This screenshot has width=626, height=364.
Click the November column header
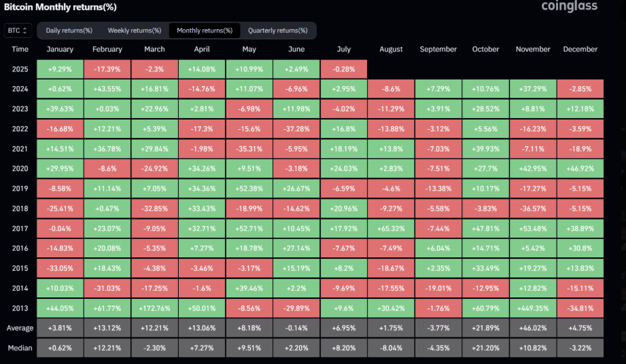pos(533,49)
